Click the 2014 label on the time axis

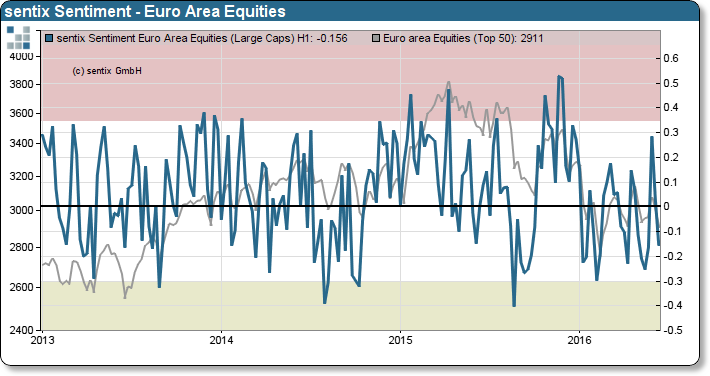coord(221,340)
